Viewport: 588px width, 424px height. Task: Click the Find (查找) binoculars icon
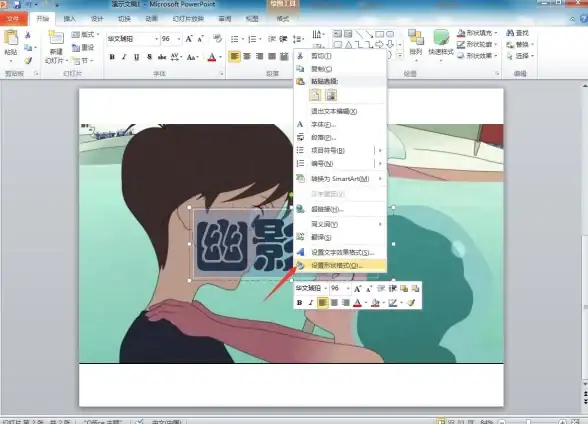[x=510, y=33]
